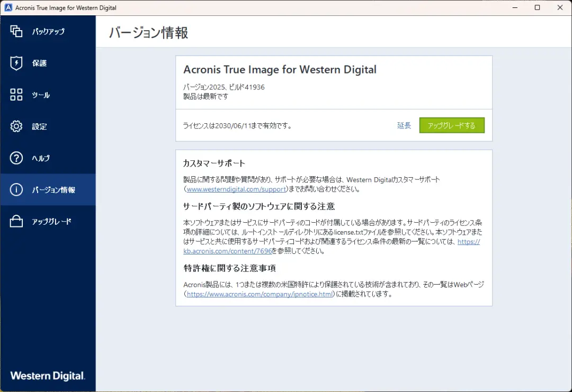Click the protection shield icon
Viewport: 572px width, 392px height.
(x=16, y=63)
